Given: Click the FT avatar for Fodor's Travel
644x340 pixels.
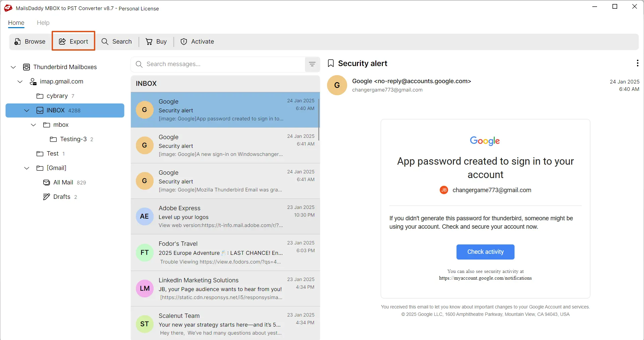Looking at the screenshot, I should pyautogui.click(x=145, y=252).
